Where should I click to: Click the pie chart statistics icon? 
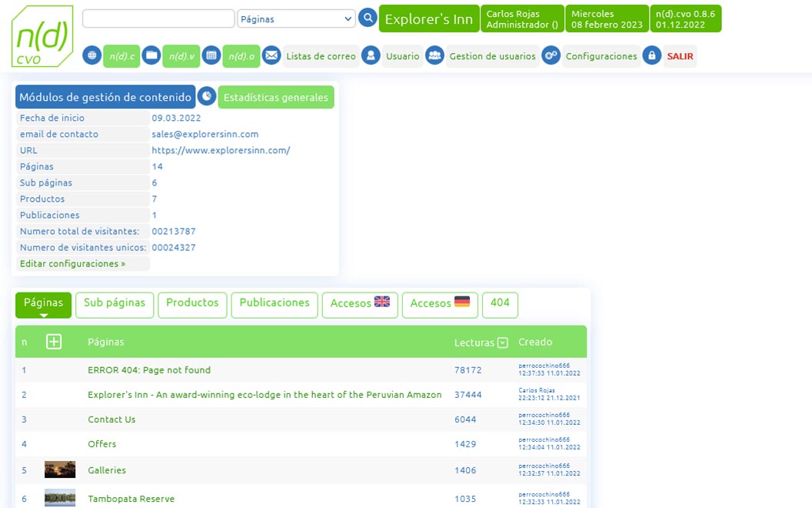click(x=207, y=96)
